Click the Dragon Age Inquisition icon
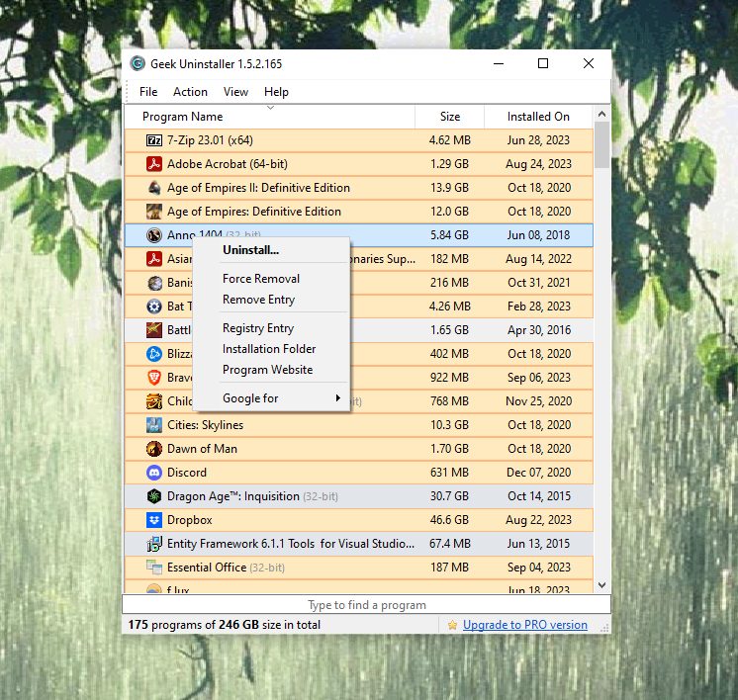Viewport: 738px width, 700px height. click(x=154, y=496)
